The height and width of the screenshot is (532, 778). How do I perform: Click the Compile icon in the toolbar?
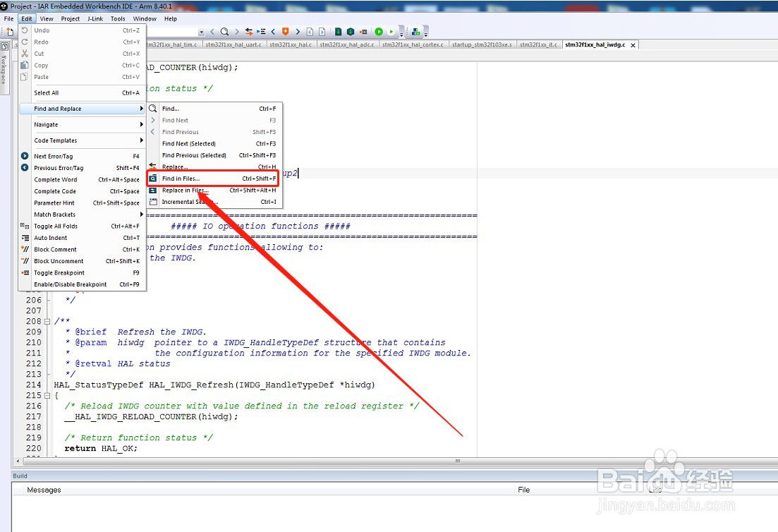pyautogui.click(x=338, y=32)
